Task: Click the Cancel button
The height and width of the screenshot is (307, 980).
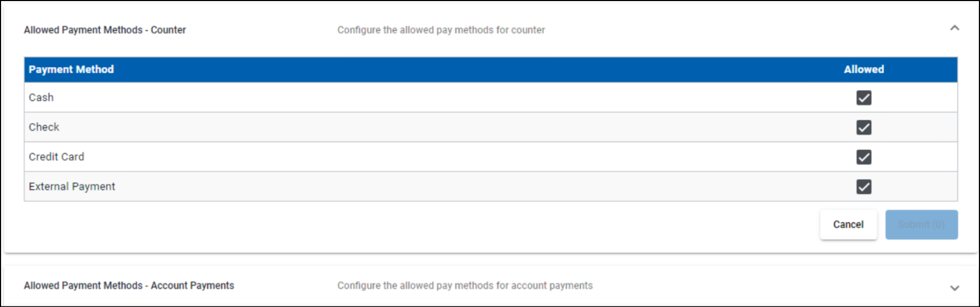Action: coord(848,225)
